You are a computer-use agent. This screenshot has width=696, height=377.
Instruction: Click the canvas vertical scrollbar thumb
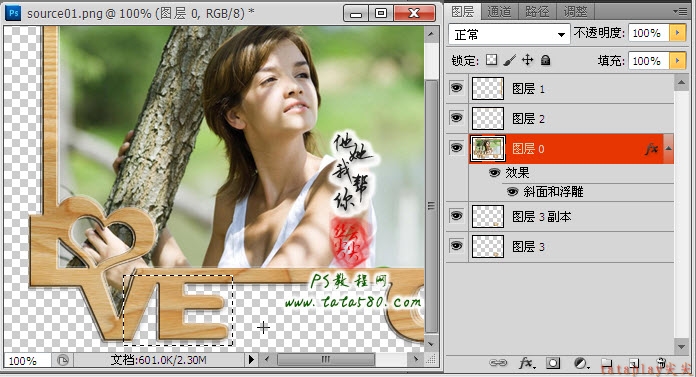431,206
